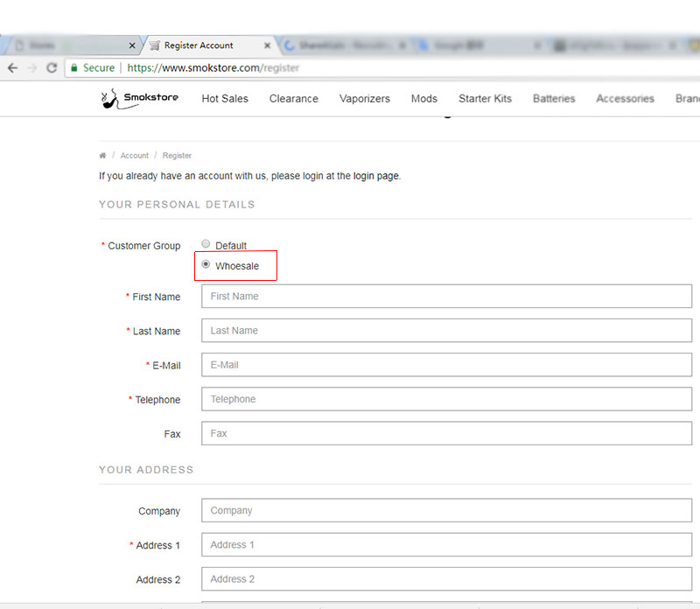
Task: Open the Starter Kits menu
Action: [x=485, y=99]
